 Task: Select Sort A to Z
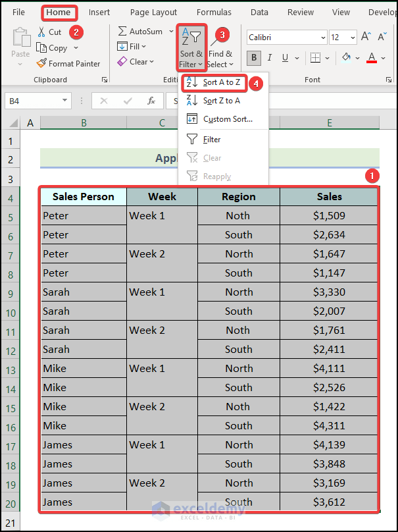pos(214,84)
